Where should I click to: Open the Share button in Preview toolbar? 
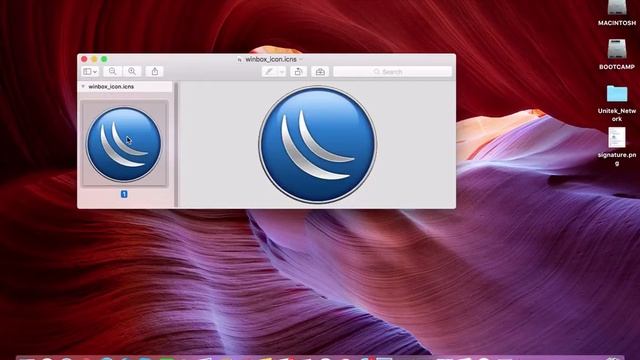point(155,71)
